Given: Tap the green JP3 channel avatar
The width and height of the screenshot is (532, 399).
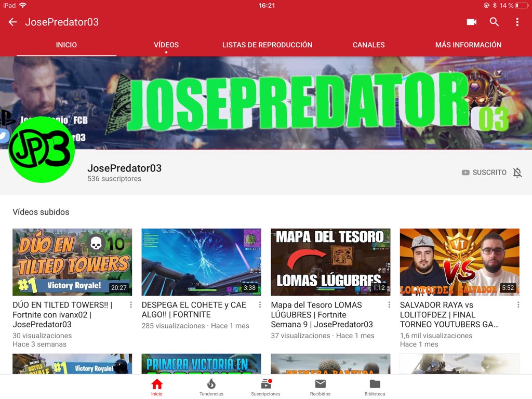Looking at the screenshot, I should (x=42, y=150).
